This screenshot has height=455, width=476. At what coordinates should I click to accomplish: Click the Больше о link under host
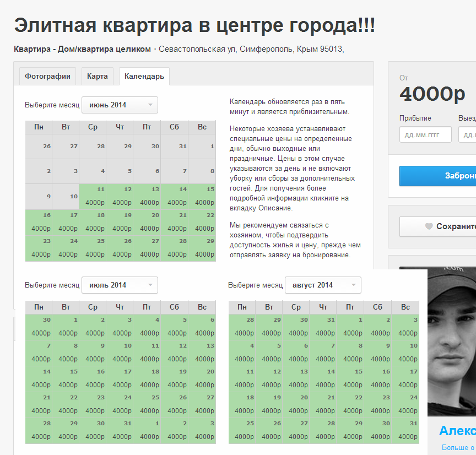(x=458, y=447)
